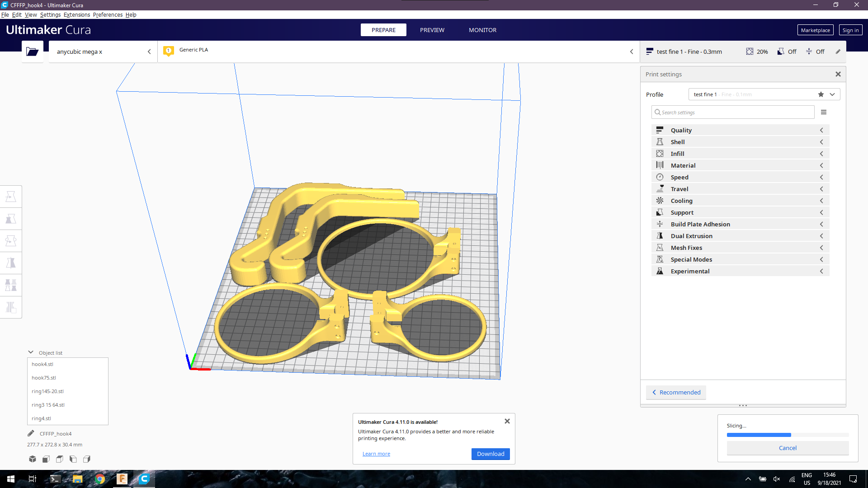Click settings visibility hamburger menu icon
The image size is (868, 488).
pyautogui.click(x=824, y=112)
